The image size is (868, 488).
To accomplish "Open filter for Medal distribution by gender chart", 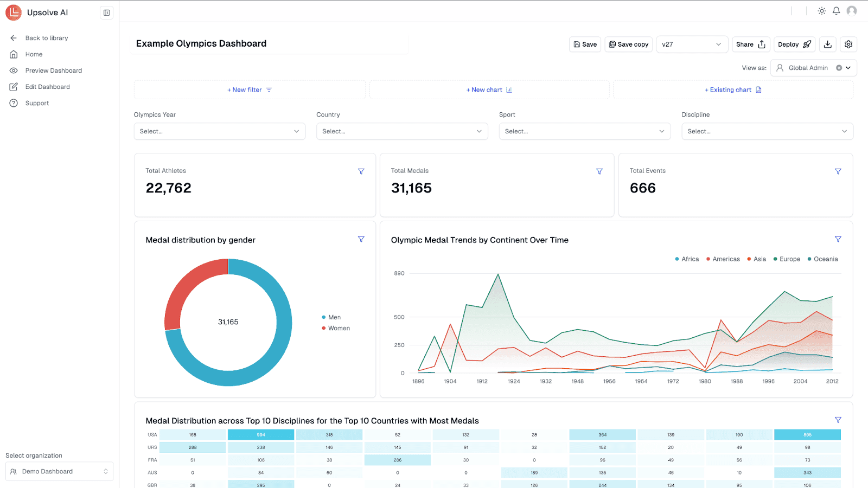I will click(x=361, y=239).
